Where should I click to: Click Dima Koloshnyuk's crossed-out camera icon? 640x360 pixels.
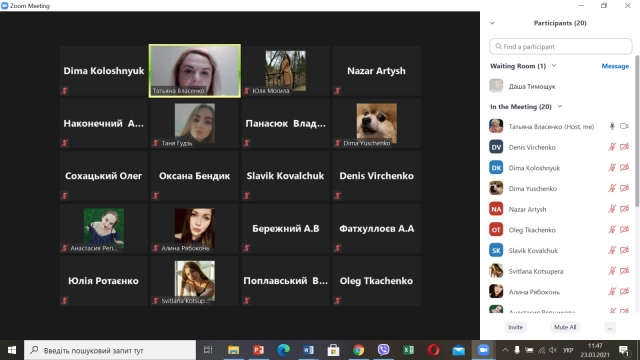click(x=624, y=168)
